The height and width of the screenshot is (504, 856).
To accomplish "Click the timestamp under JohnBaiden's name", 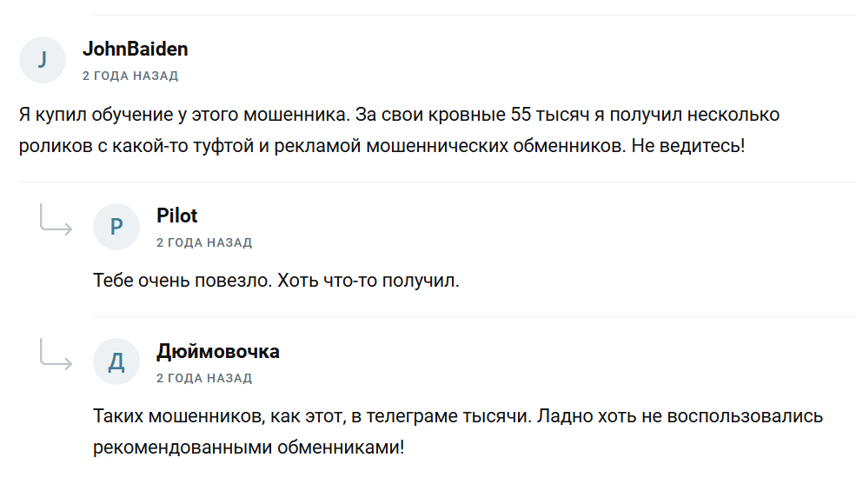I will pyautogui.click(x=130, y=76).
